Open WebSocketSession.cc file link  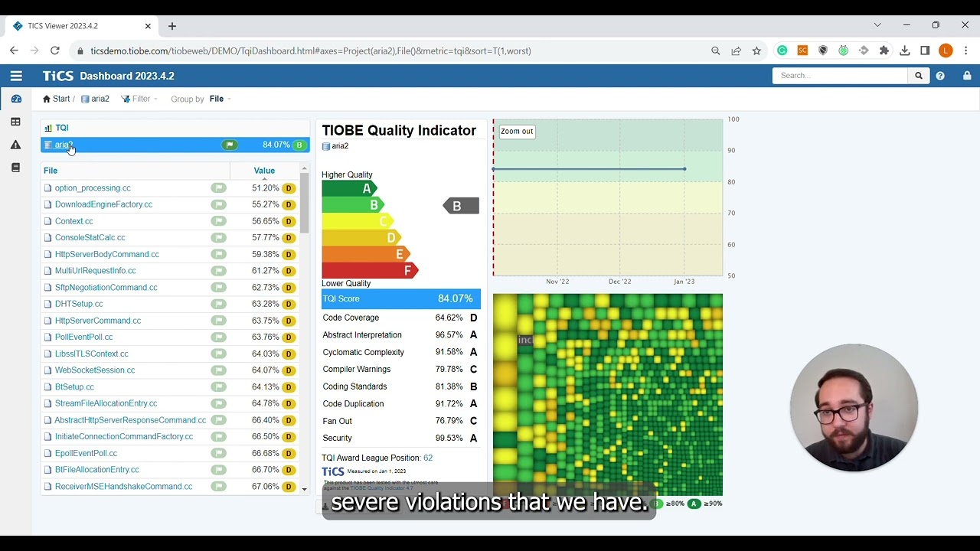tap(95, 370)
